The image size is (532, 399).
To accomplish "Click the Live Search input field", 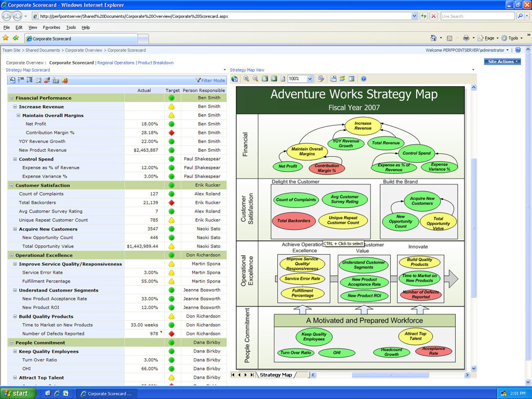I will coord(477,16).
